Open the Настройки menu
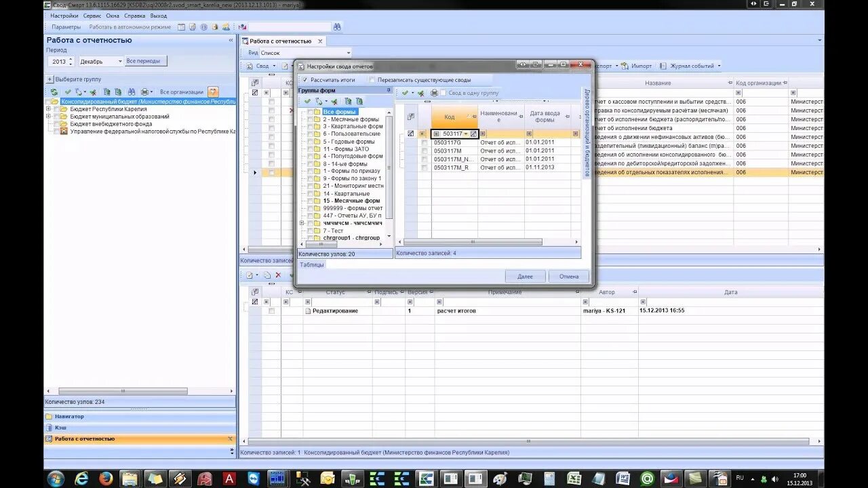Viewport: 868px width, 488px height. coord(64,16)
